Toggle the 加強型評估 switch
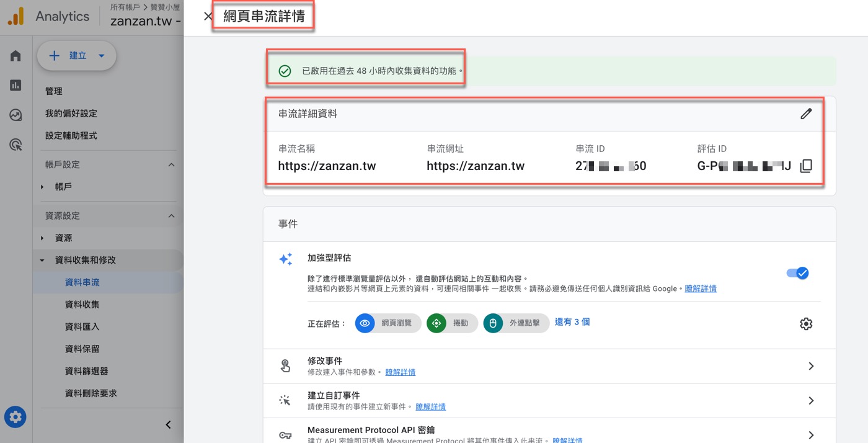Viewport: 868px width, 443px height. pos(798,273)
